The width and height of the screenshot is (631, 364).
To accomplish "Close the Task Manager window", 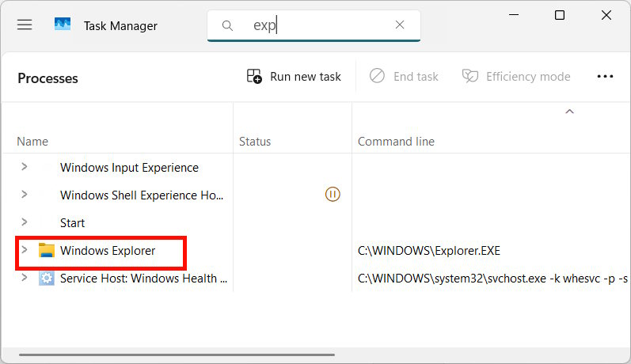I will [x=606, y=15].
